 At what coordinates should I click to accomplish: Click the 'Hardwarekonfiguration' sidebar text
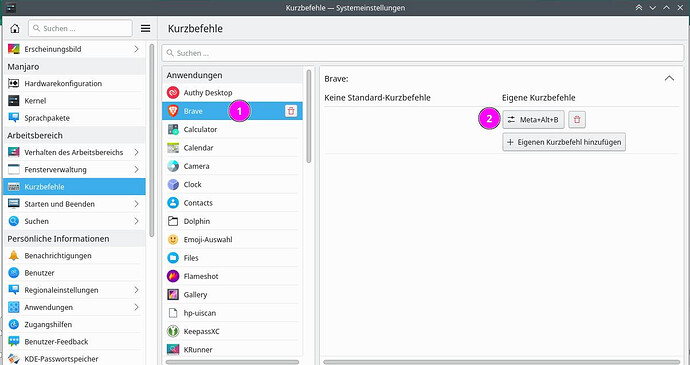(x=63, y=84)
